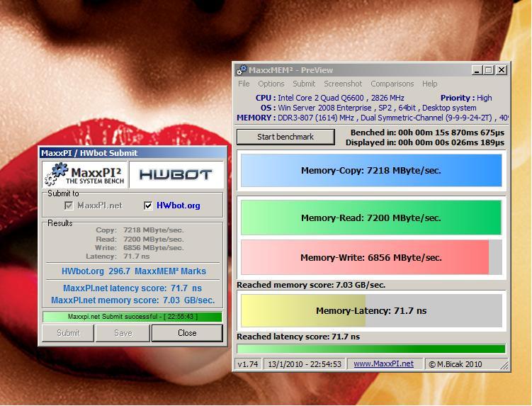Click the MaxxPI / HWbot Submit title bar
The width and height of the screenshot is (532, 406).
[x=132, y=153]
